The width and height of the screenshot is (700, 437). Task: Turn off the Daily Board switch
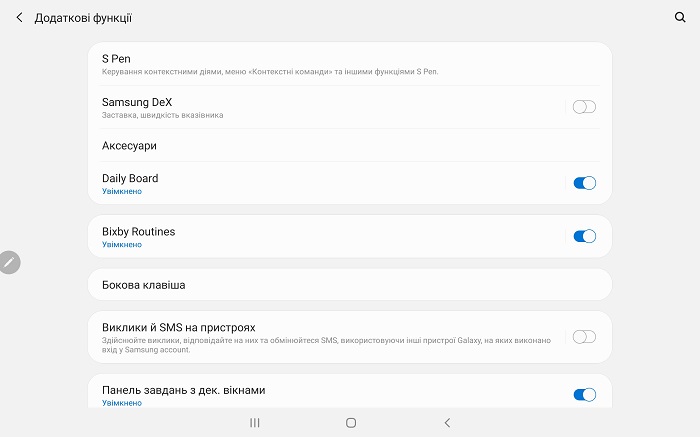coord(584,183)
